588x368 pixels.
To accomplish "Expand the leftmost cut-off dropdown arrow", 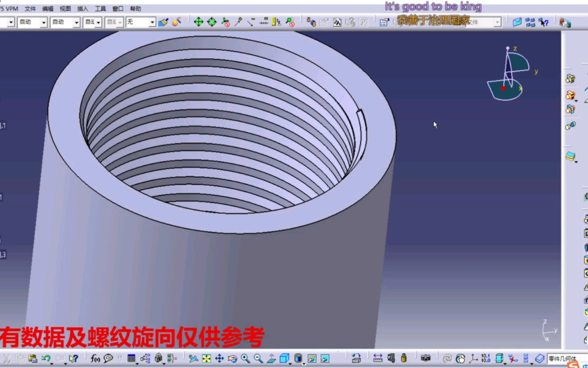I will click(x=11, y=22).
